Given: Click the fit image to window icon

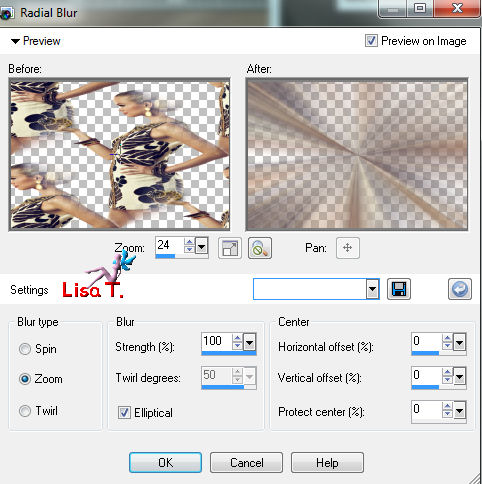Looking at the screenshot, I should tap(230, 248).
